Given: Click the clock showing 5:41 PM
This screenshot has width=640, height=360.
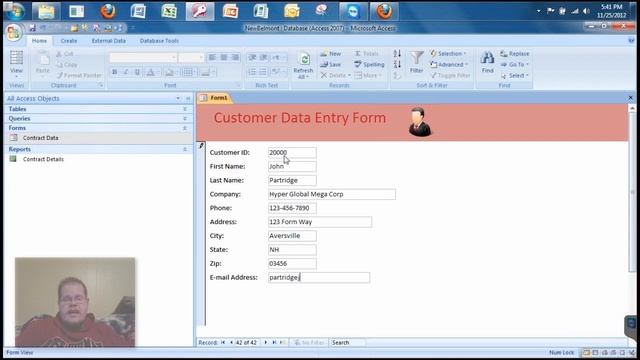Looking at the screenshot, I should (611, 11).
